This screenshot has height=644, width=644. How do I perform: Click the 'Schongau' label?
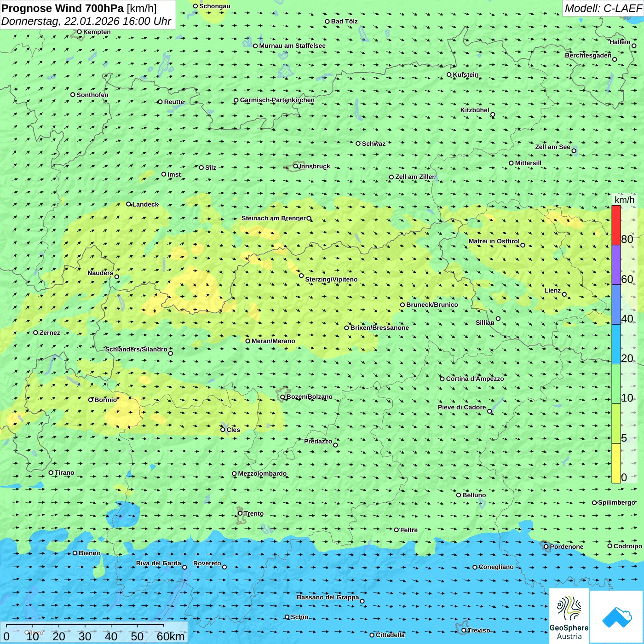[214, 6]
